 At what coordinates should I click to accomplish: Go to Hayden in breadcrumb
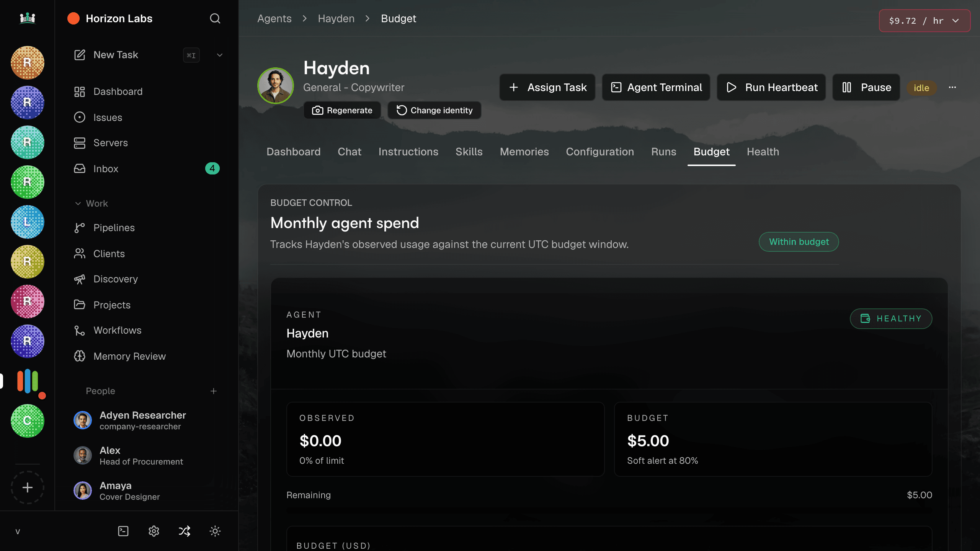pyautogui.click(x=336, y=18)
